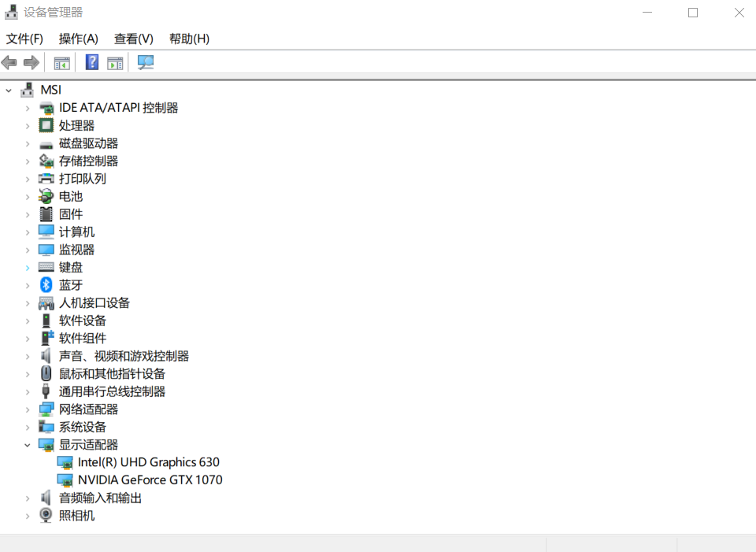Select the 通用串行总线控制器 entry
The image size is (756, 552).
click(113, 391)
